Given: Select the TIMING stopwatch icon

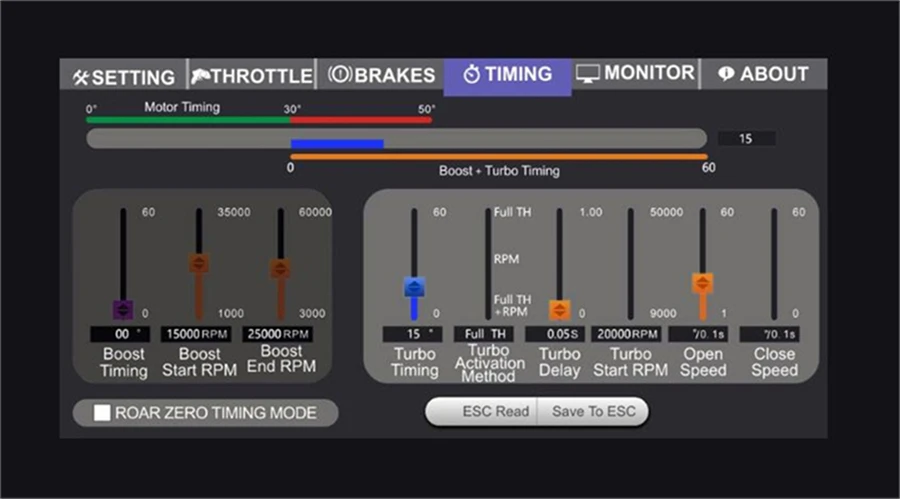Looking at the screenshot, I should [x=471, y=74].
